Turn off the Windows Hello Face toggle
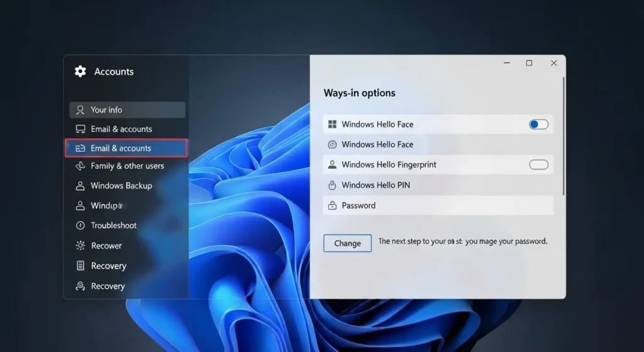This screenshot has height=352, width=644. [538, 124]
